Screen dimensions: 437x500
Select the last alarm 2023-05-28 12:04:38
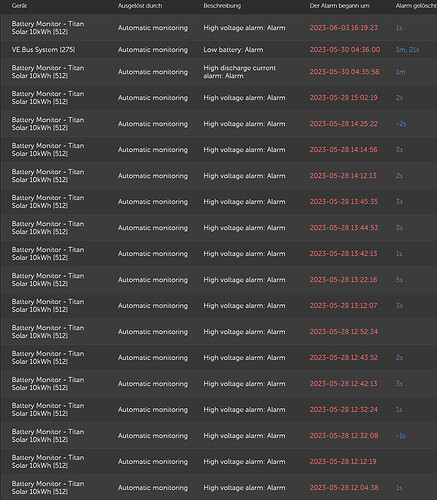point(218,487)
